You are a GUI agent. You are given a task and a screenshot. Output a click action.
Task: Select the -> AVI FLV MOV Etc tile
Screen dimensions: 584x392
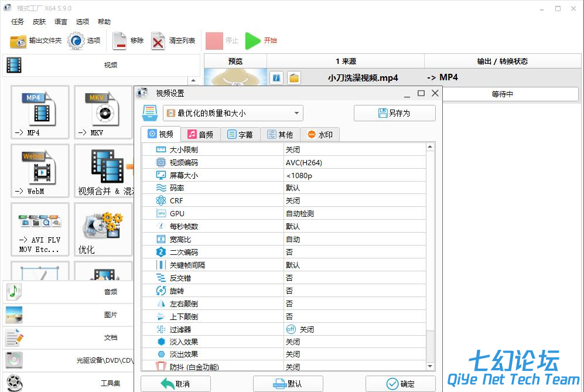click(x=40, y=229)
